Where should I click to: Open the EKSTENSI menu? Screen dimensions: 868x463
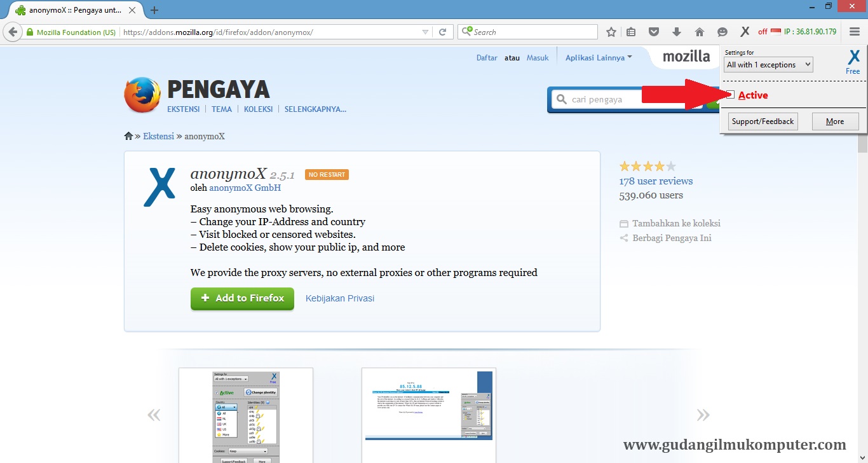(183, 109)
